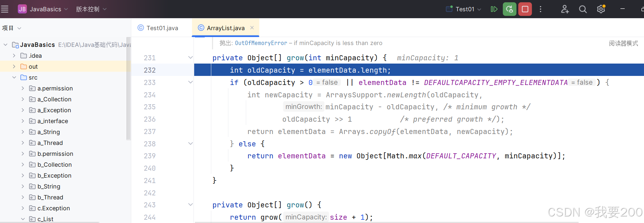Screen dimensions: 644x223
Task: Switch to the ArrayList.java tab
Action: 226,28
